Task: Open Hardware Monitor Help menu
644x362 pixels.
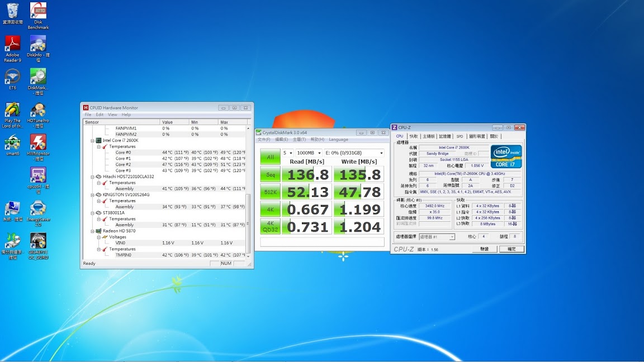Action: 126,115
